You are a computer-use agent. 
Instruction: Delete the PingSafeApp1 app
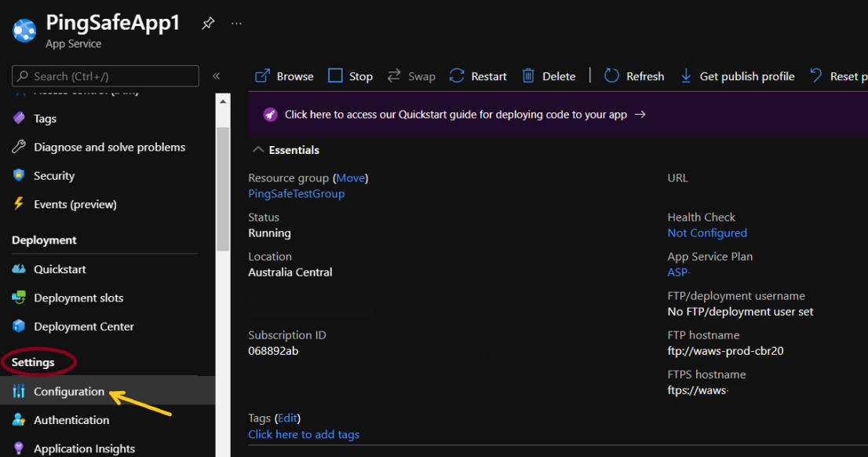pyautogui.click(x=549, y=76)
